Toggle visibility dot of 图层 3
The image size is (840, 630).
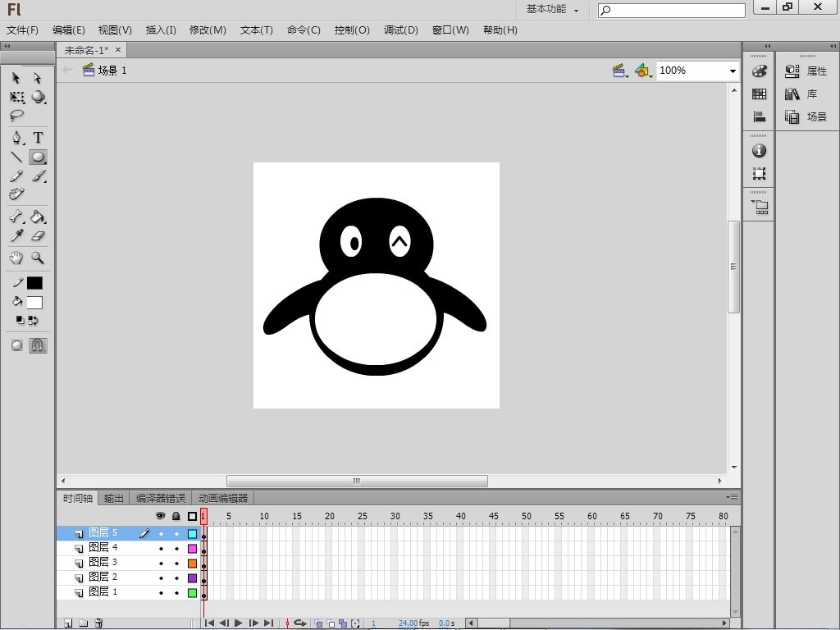tap(161, 564)
